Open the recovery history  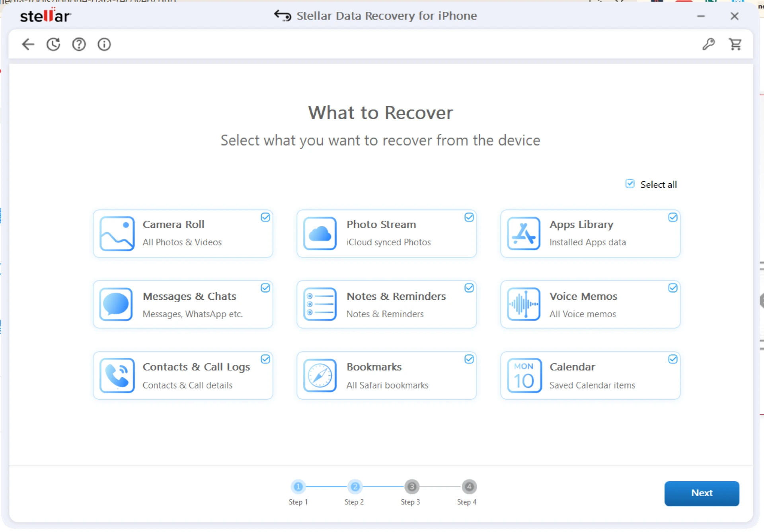coord(53,44)
